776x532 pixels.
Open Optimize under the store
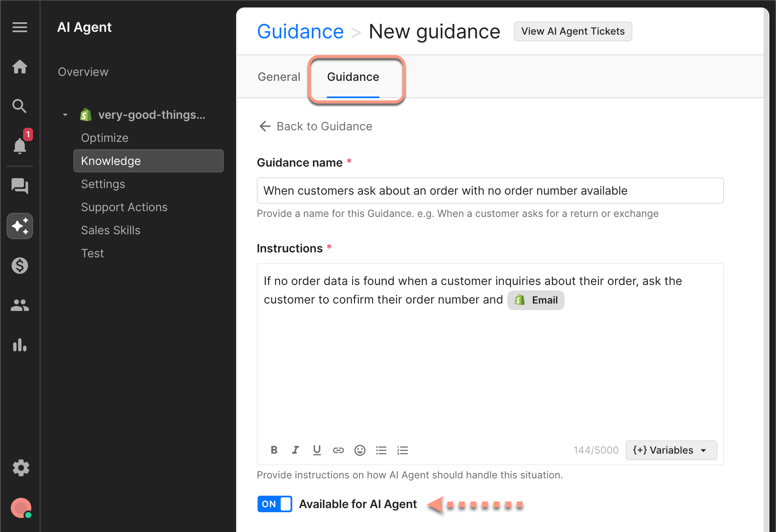105,138
